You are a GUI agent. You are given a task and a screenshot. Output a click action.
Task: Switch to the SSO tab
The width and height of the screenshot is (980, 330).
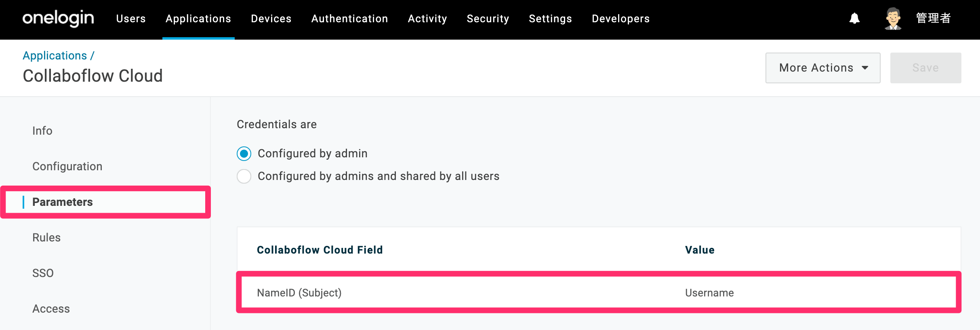[x=43, y=273]
